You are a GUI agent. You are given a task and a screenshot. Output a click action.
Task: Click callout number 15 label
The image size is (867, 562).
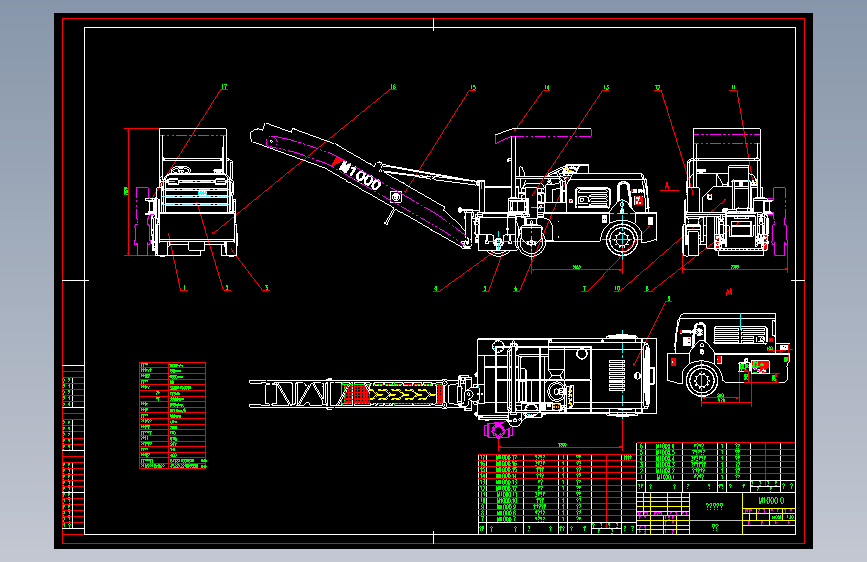(x=473, y=87)
